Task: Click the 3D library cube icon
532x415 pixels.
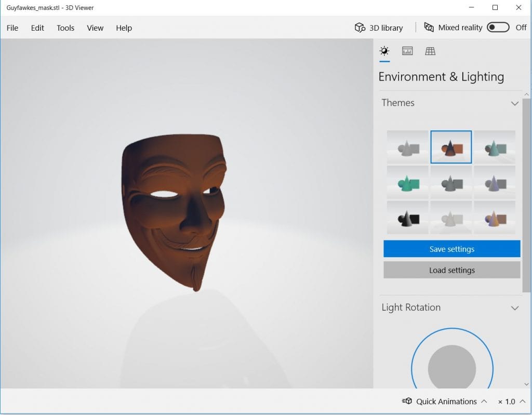Action: click(x=360, y=28)
